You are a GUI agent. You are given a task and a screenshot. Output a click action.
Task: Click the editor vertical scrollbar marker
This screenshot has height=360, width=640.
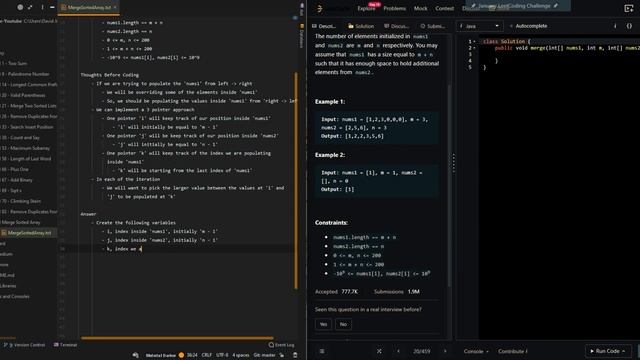296,181
